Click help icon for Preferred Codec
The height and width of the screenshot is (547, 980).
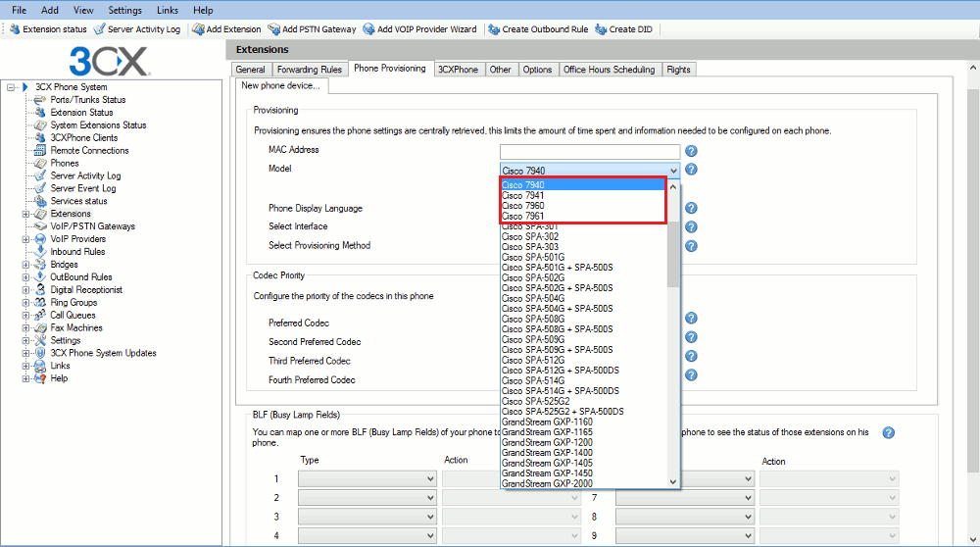click(x=691, y=319)
